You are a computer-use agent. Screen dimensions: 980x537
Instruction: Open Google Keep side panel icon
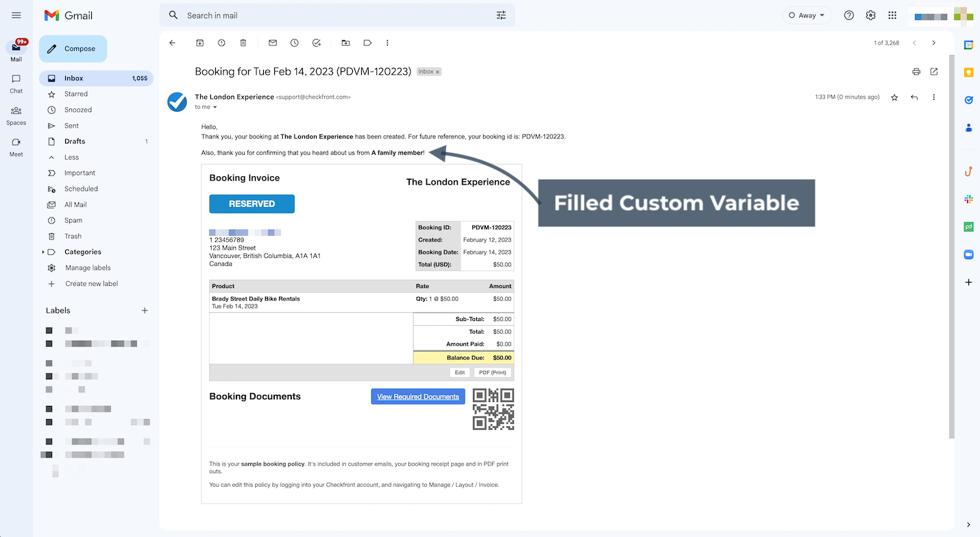click(968, 73)
